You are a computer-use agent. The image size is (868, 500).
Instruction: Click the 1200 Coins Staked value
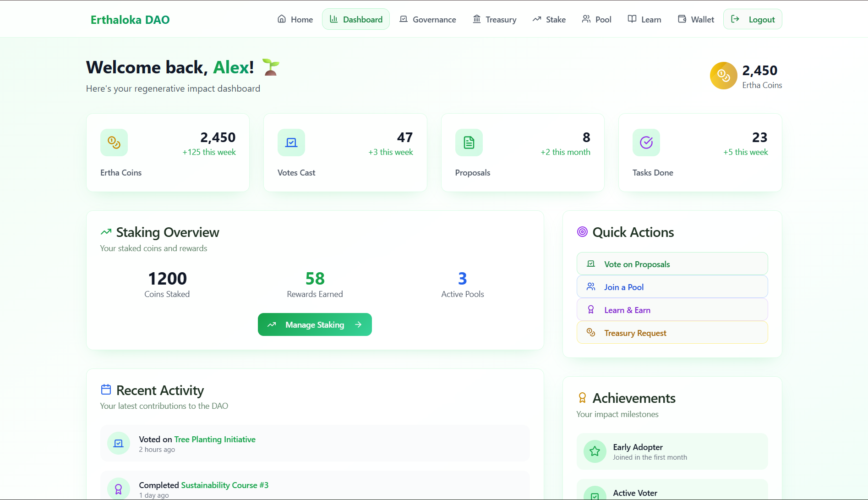coord(167,279)
